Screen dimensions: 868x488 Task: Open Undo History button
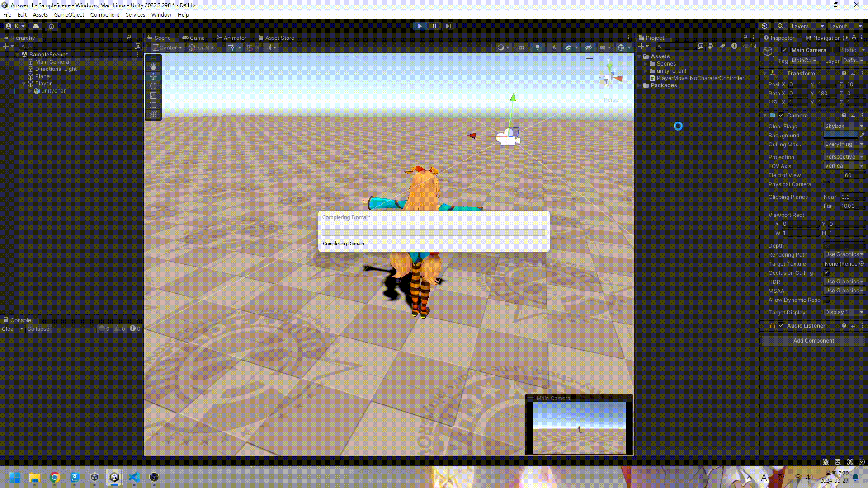click(764, 26)
